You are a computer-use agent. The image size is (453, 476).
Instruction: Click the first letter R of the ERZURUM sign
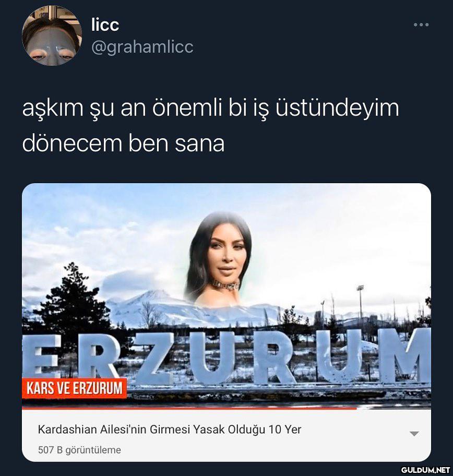pos(98,359)
